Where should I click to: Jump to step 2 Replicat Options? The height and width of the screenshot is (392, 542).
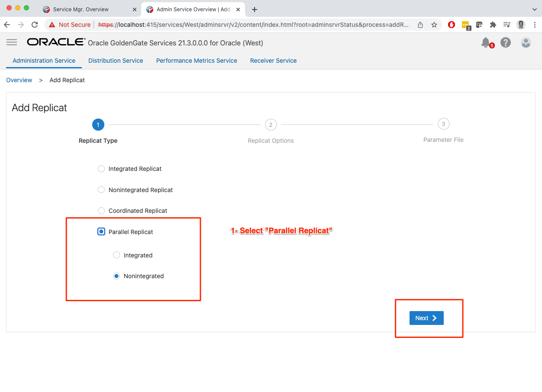(x=271, y=125)
